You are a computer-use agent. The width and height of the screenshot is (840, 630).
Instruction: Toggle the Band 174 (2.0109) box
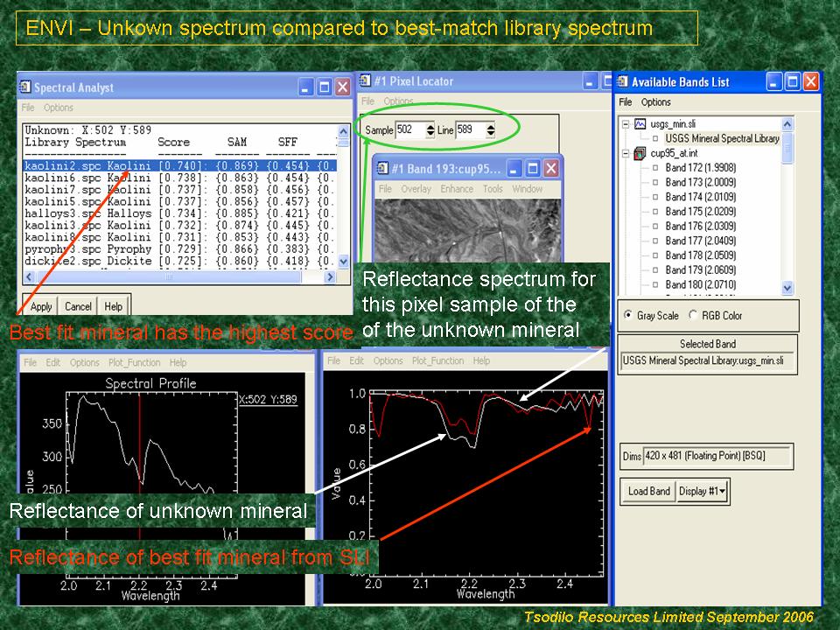tap(654, 197)
